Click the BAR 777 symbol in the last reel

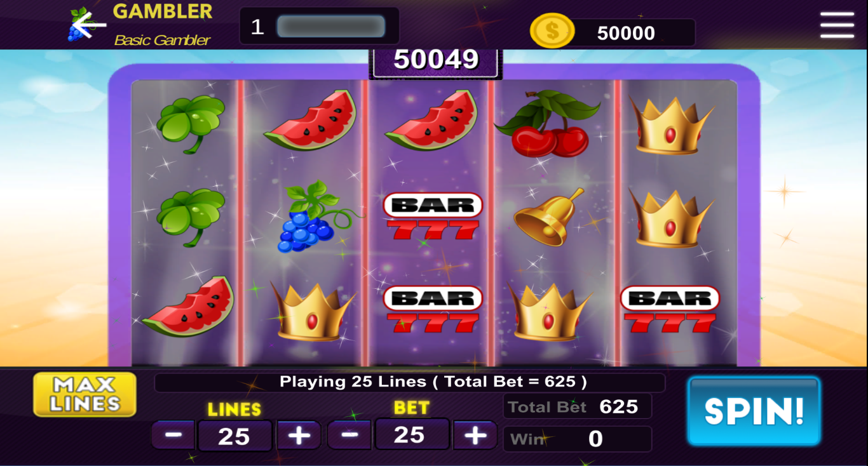[670, 310]
